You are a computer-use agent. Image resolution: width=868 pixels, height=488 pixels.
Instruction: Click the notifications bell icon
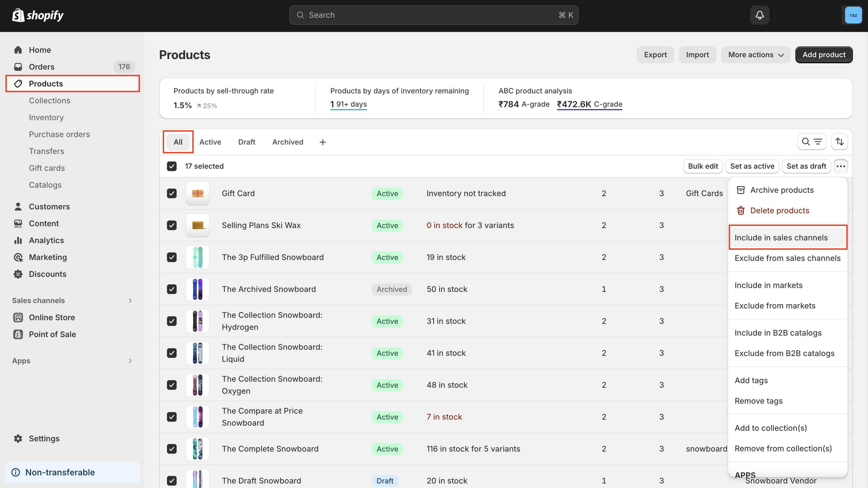pyautogui.click(x=759, y=15)
